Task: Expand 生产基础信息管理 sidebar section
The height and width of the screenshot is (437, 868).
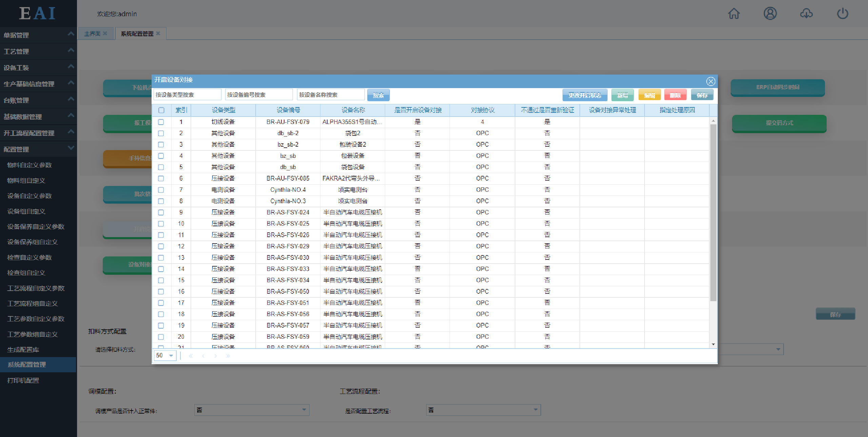Action: (38, 84)
